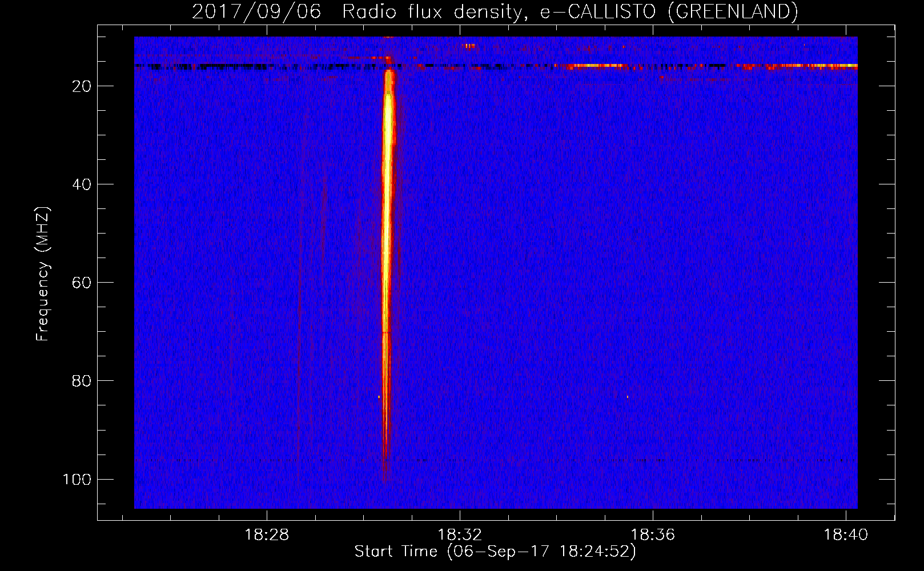Click the horizontal interference band near 16 MHz

click(x=496, y=66)
